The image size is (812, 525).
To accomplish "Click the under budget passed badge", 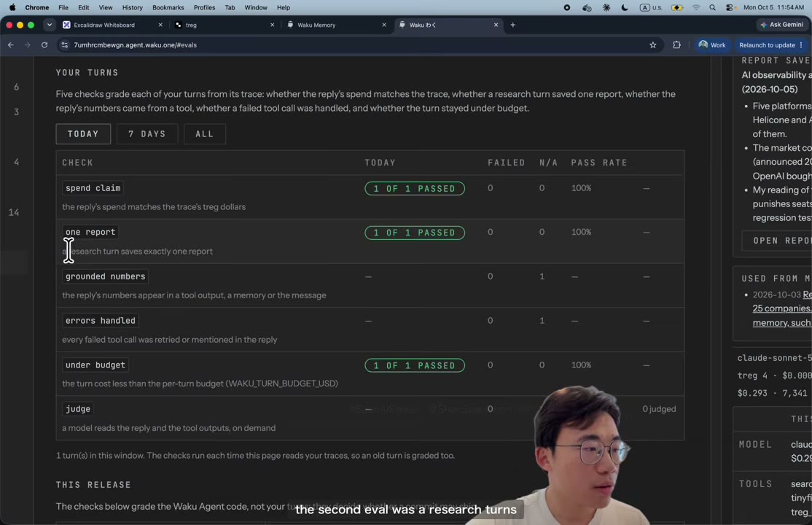I will 414,365.
